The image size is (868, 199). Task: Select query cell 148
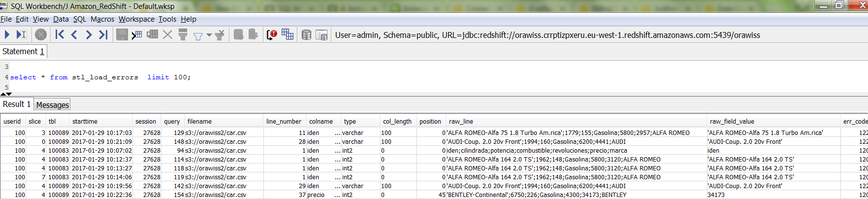click(x=173, y=141)
